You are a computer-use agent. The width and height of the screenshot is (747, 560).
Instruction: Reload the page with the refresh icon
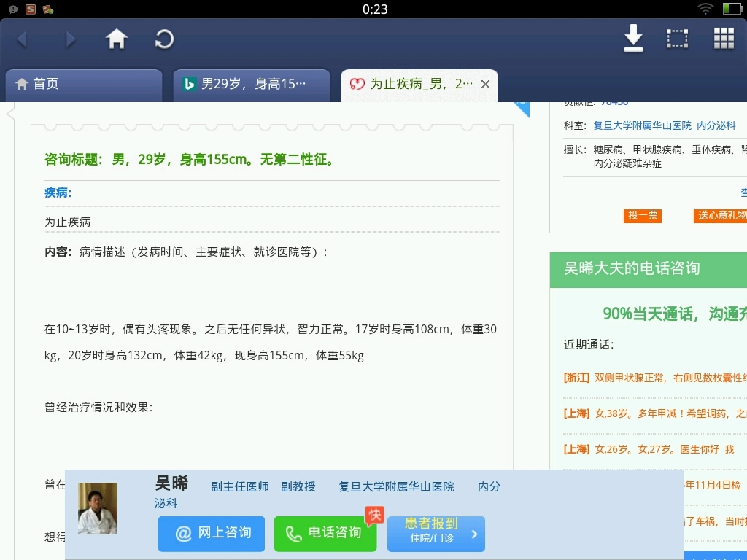tap(164, 39)
